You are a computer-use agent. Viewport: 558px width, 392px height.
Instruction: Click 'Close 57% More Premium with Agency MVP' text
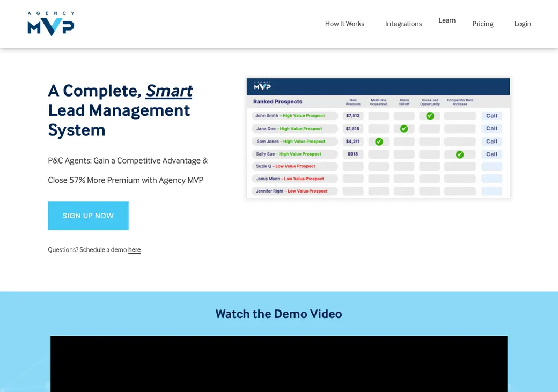click(126, 180)
